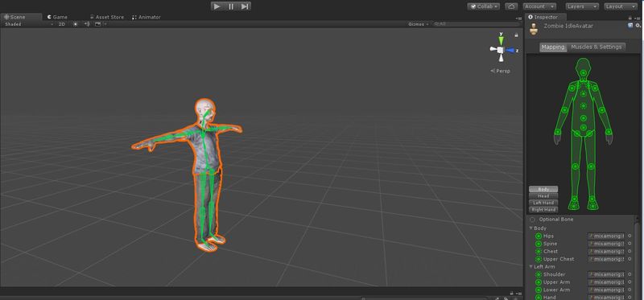Select the Upper Chest bone circle icon
644x300 pixels.
tap(539, 259)
